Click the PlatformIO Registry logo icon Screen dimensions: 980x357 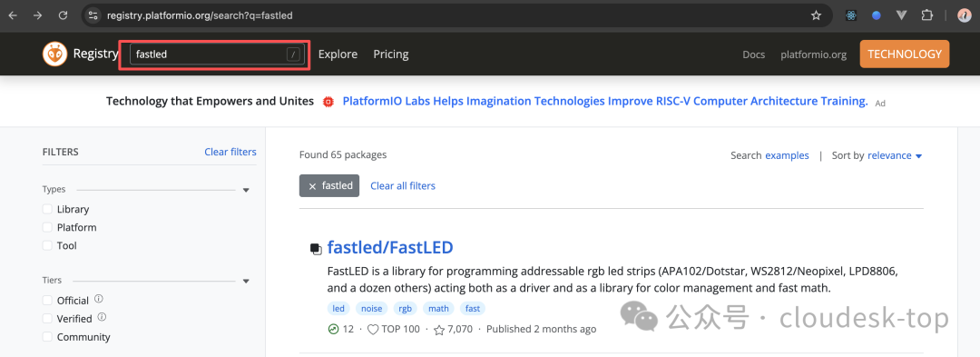[x=55, y=55]
